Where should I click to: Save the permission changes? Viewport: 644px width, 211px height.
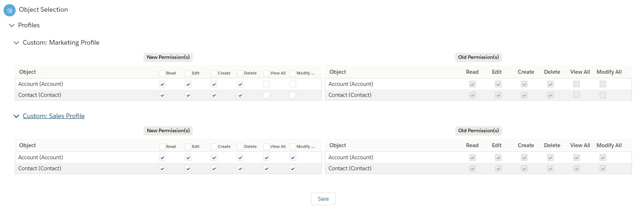click(323, 199)
